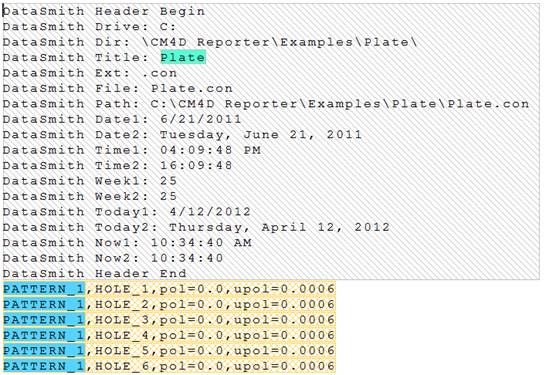Click the DataSmith Dir path line
Image resolution: width=546 pixels, height=375 pixels.
point(210,42)
